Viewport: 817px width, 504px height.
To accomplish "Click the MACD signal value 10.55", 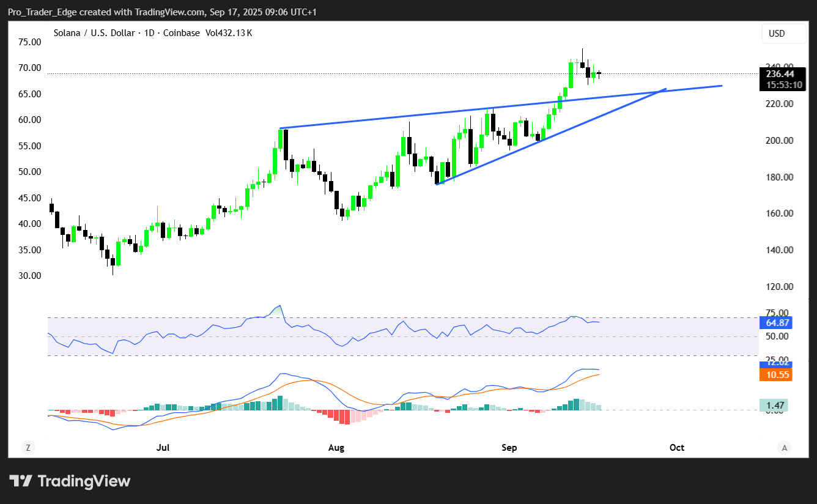I will point(775,374).
